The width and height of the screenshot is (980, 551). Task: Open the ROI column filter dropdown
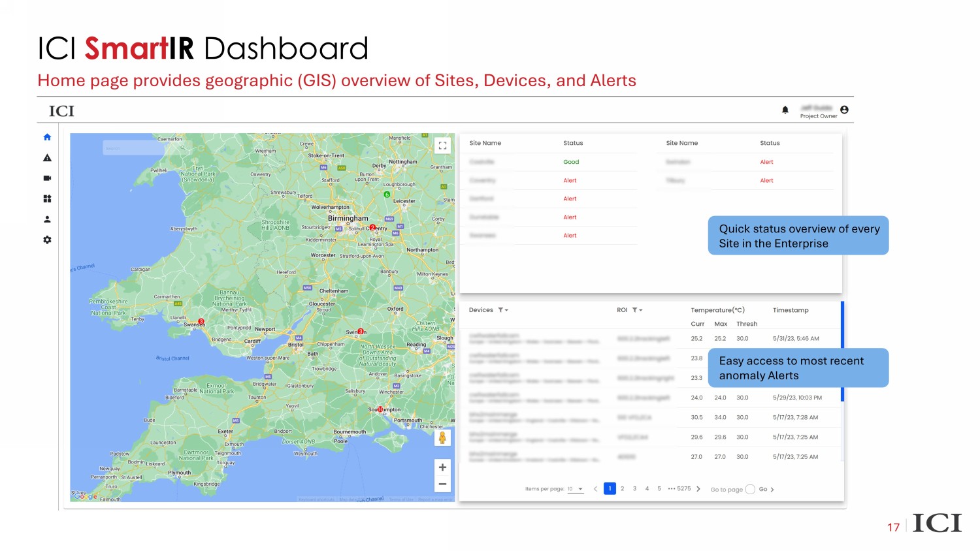pos(638,310)
